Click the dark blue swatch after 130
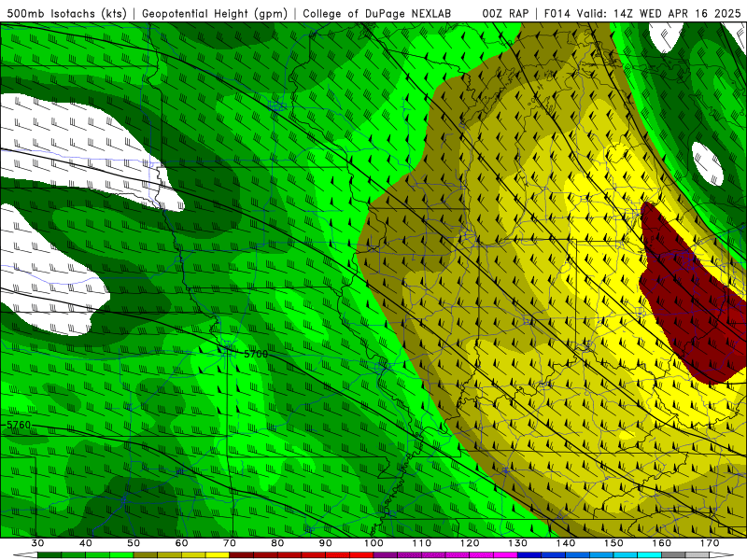The height and width of the screenshot is (560, 747). click(529, 555)
